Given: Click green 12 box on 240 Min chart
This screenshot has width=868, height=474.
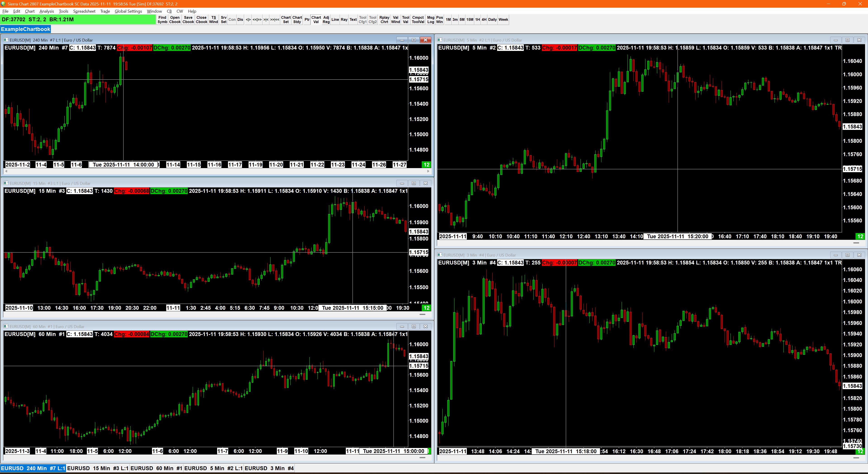Looking at the screenshot, I should pos(426,164).
